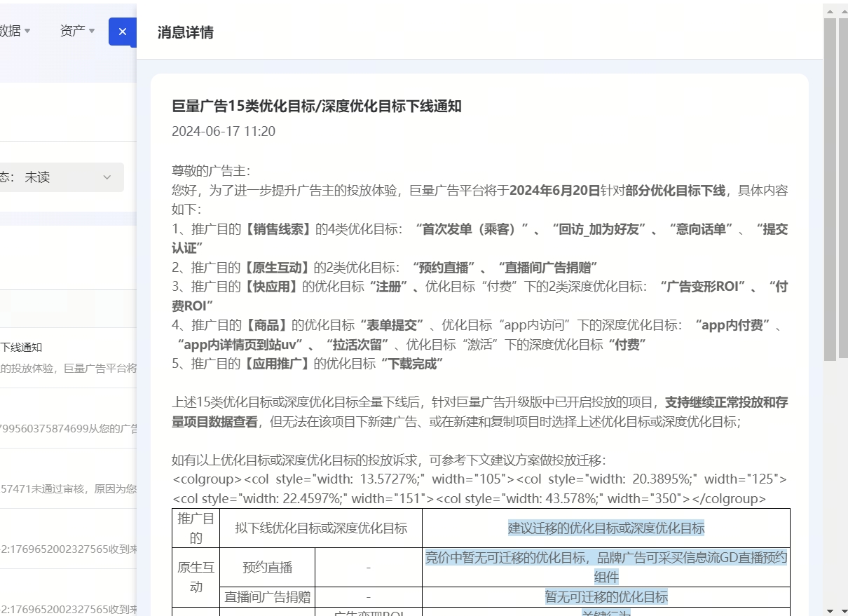Click the 建议迁移的优化目标或深度优化目标 header cell
This screenshot has width=848, height=616.
coord(606,528)
